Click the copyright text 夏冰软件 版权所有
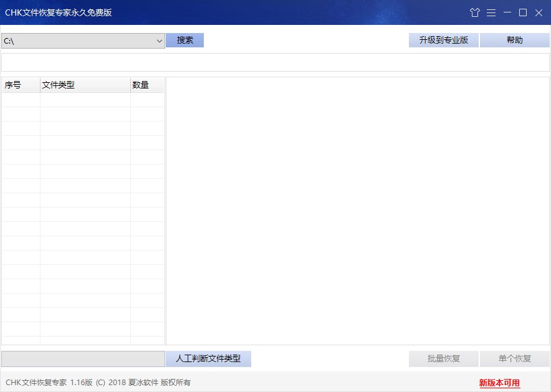Screen dimensions: 551x392 click(160, 383)
